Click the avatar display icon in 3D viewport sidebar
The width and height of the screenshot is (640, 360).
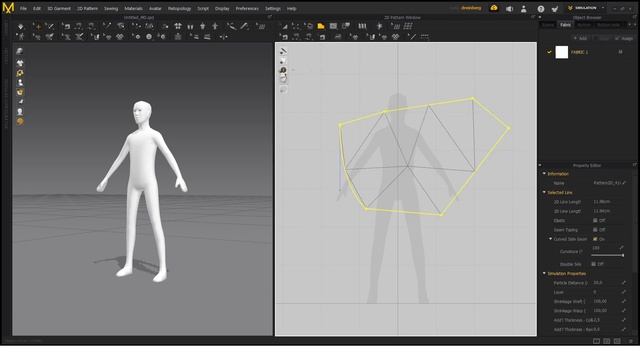point(20,82)
